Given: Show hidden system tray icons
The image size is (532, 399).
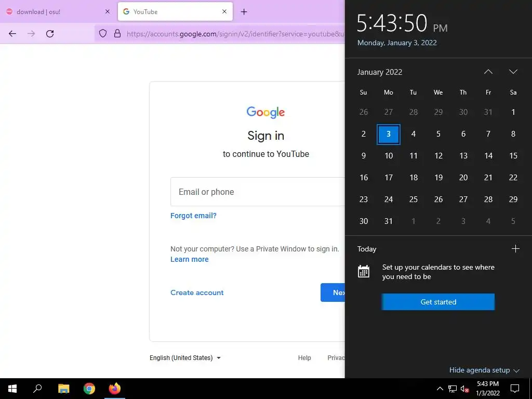Looking at the screenshot, I should pyautogui.click(x=440, y=389).
